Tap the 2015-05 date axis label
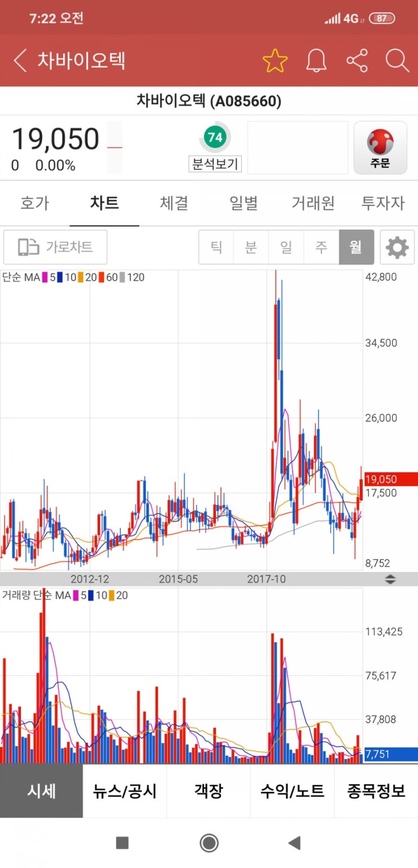 click(178, 579)
